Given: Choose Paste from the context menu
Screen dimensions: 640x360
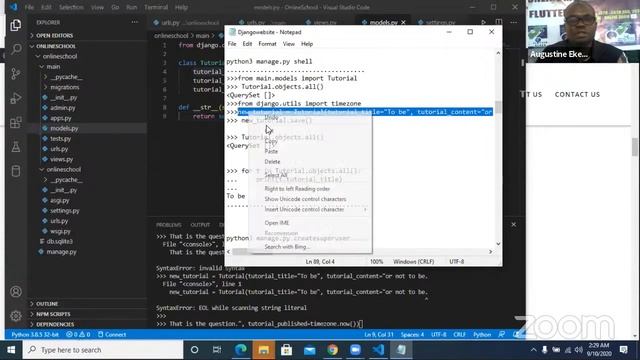Looking at the screenshot, I should click(x=271, y=151).
